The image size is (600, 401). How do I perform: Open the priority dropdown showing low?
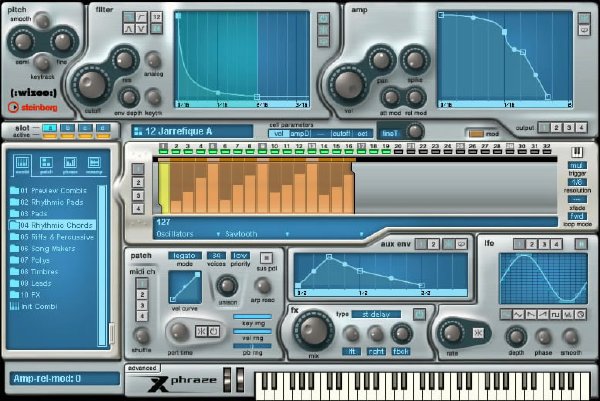[240, 256]
